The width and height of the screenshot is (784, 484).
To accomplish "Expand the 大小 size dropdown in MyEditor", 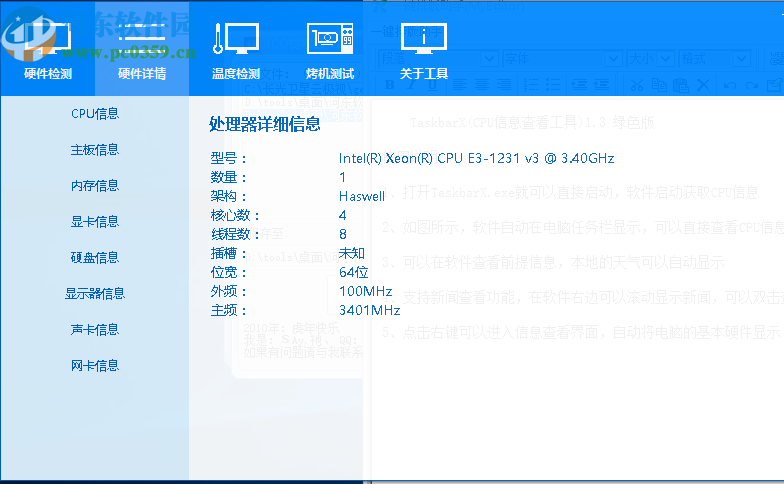I will [x=666, y=59].
